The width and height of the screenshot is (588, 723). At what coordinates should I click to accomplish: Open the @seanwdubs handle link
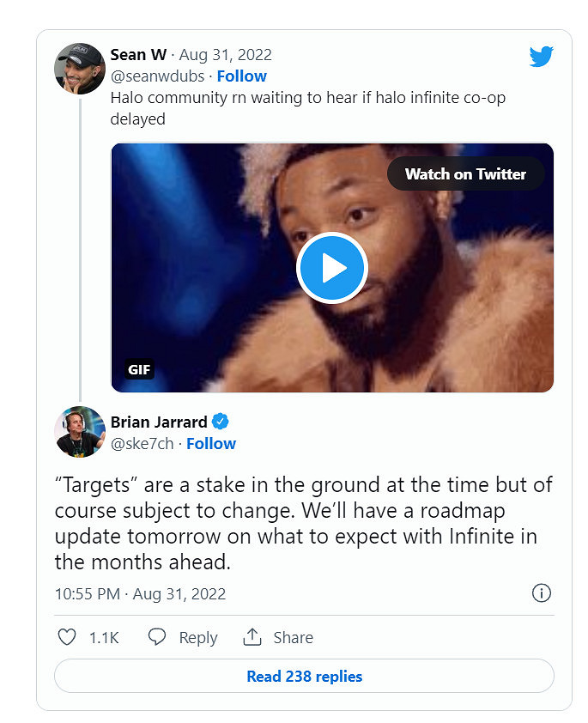(x=157, y=76)
